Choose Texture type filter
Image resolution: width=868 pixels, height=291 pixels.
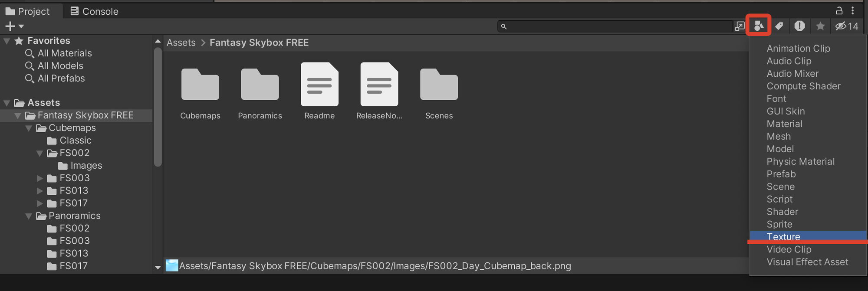point(808,236)
